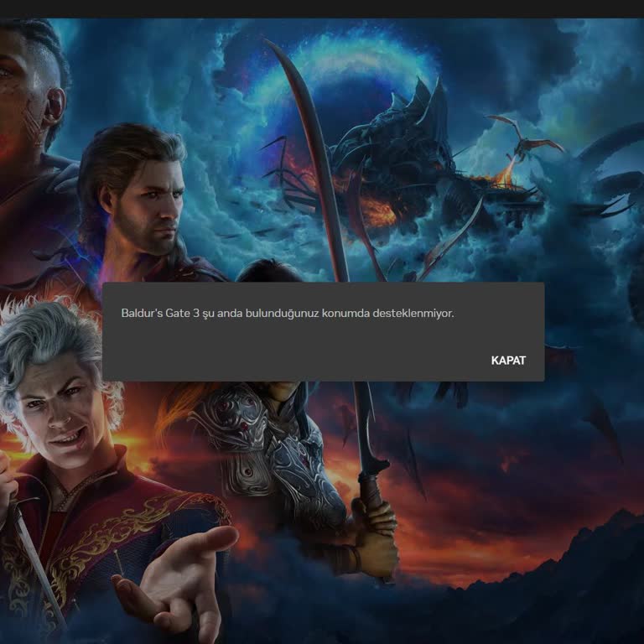Close the dialog with the KAPAT button
This screenshot has height=644, width=644.
pyautogui.click(x=508, y=361)
